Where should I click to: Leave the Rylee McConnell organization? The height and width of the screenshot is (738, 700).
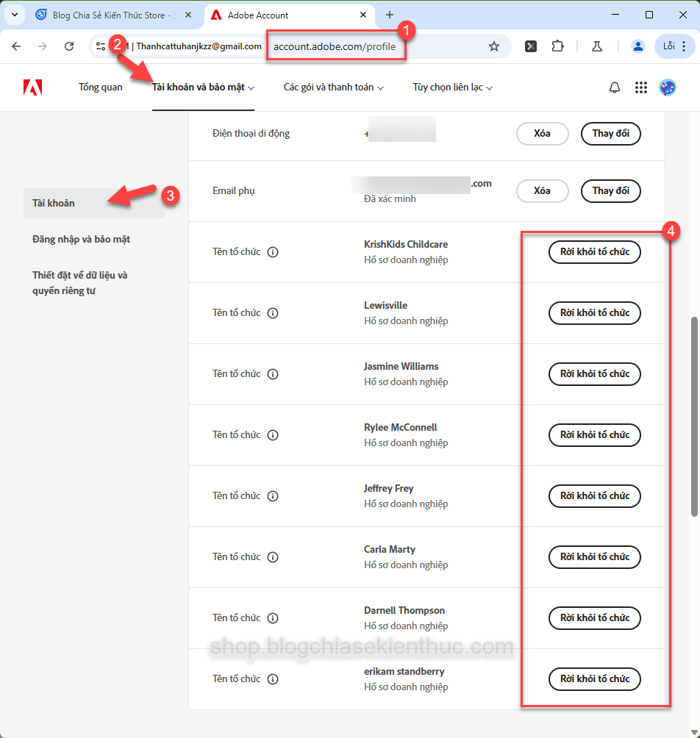[595, 435]
